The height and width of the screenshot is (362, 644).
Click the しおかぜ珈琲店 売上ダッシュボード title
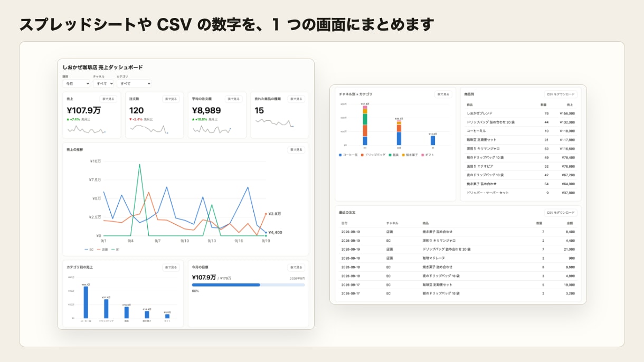tap(102, 68)
